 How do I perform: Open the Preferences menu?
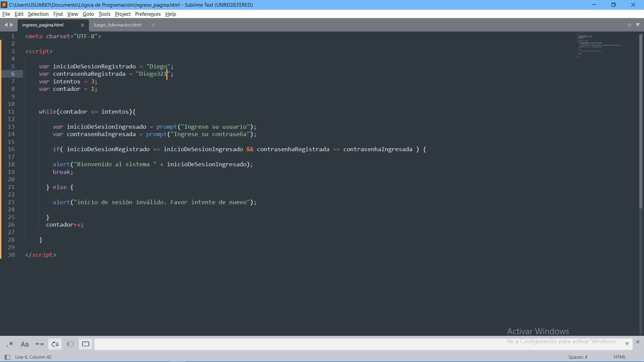[147, 14]
